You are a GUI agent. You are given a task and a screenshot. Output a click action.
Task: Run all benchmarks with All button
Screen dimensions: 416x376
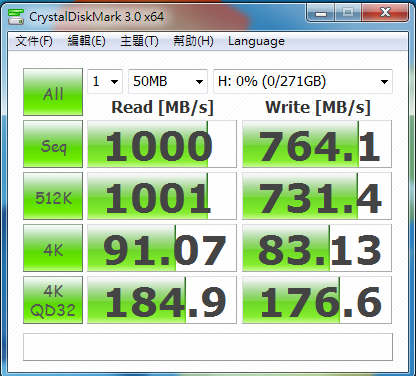[53, 92]
